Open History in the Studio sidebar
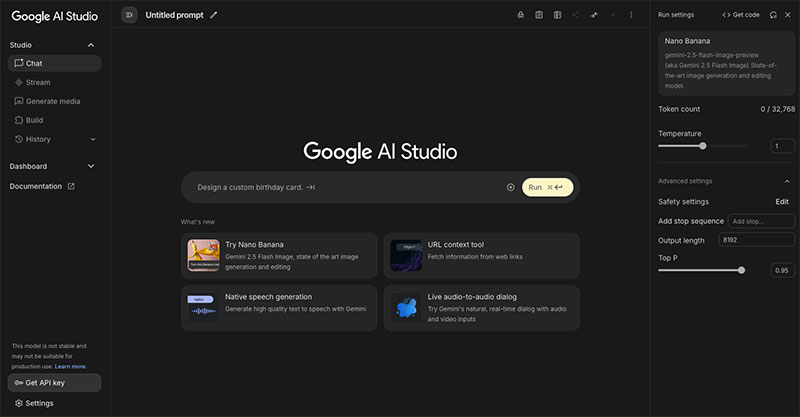The width and height of the screenshot is (800, 417). pos(54,139)
